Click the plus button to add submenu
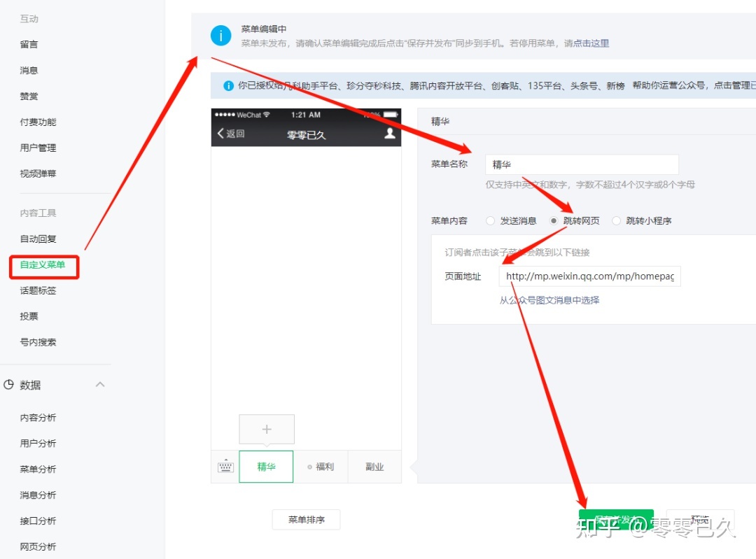Screen dimensions: 756x559 (x=267, y=429)
